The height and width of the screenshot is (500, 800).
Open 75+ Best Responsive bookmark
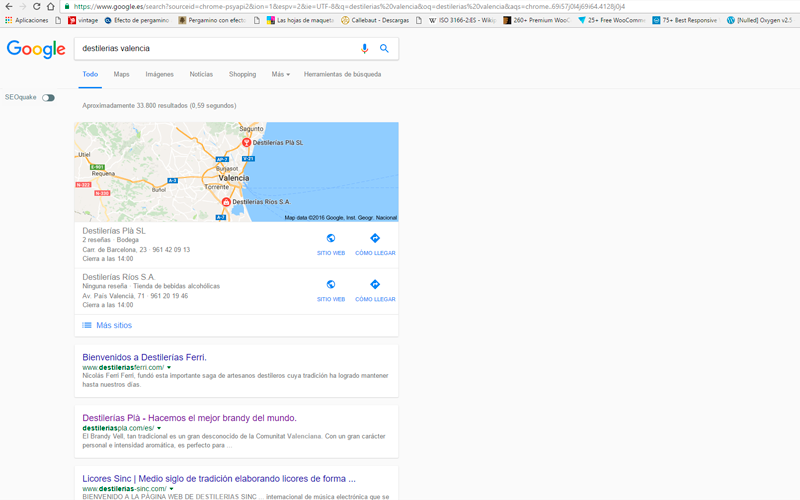[x=686, y=20]
